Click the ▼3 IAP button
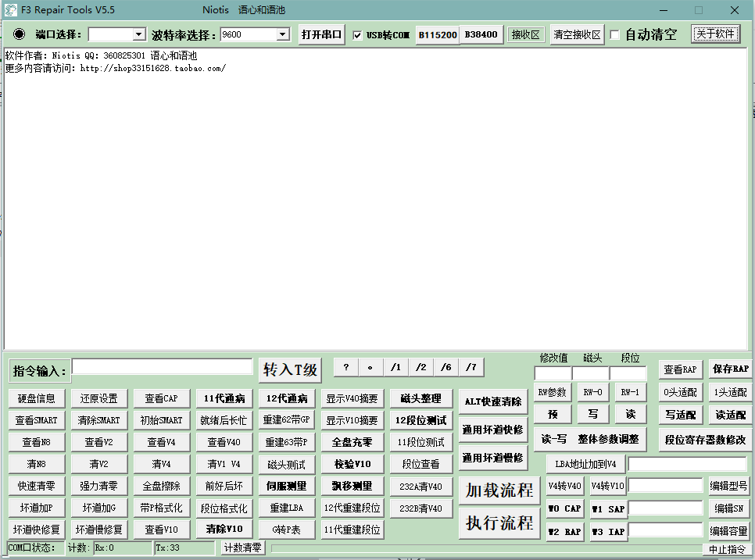Screen dimensions: 755x560 click(607, 531)
